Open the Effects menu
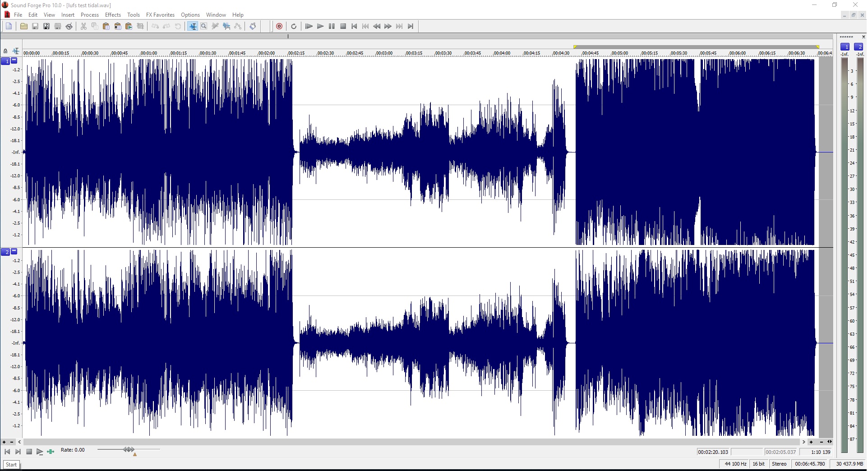This screenshot has width=868, height=471. click(x=113, y=15)
